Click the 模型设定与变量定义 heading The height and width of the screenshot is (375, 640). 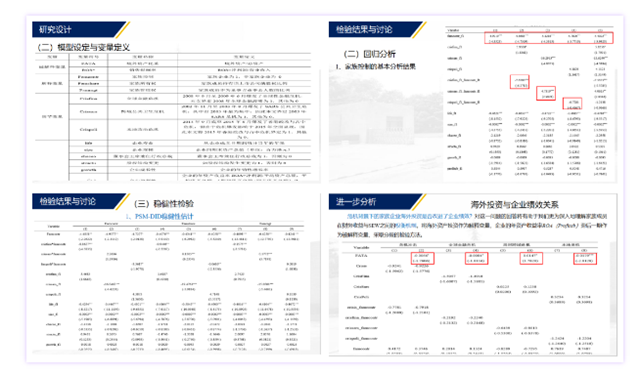pyautogui.click(x=84, y=47)
